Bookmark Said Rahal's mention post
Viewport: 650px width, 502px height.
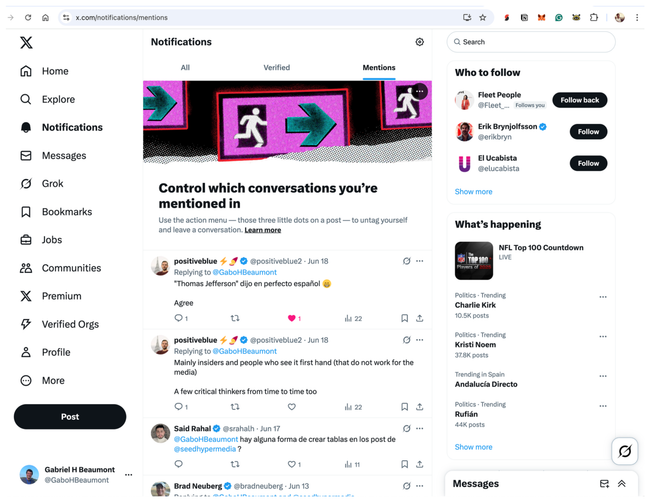(404, 464)
